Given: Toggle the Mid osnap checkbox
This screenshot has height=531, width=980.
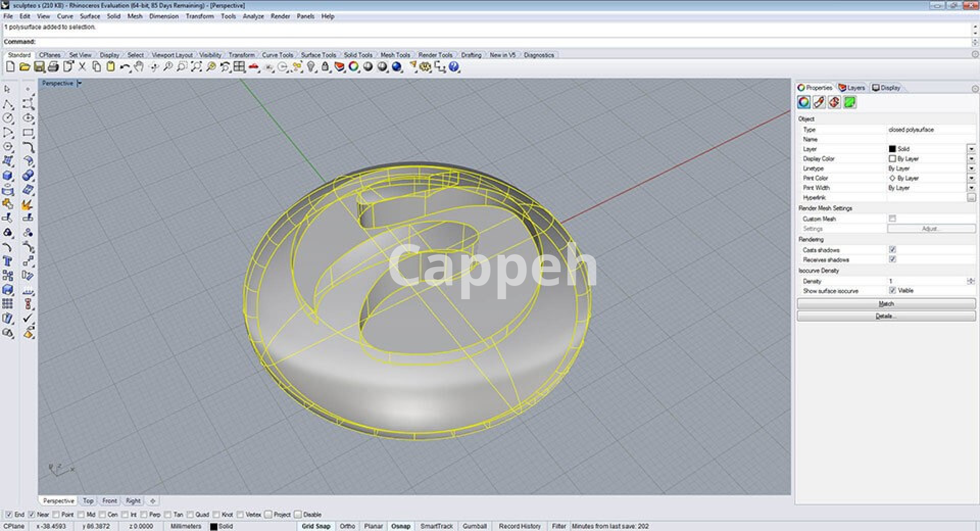Looking at the screenshot, I should 81,515.
